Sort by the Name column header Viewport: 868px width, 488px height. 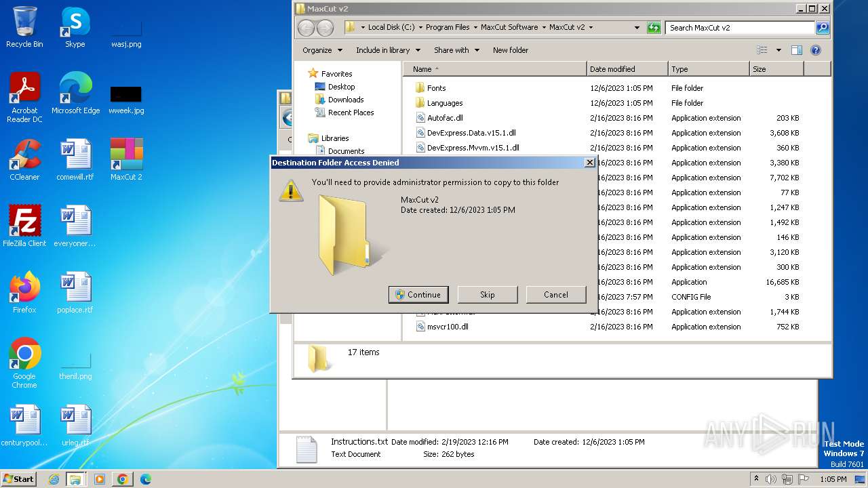pyautogui.click(x=495, y=69)
